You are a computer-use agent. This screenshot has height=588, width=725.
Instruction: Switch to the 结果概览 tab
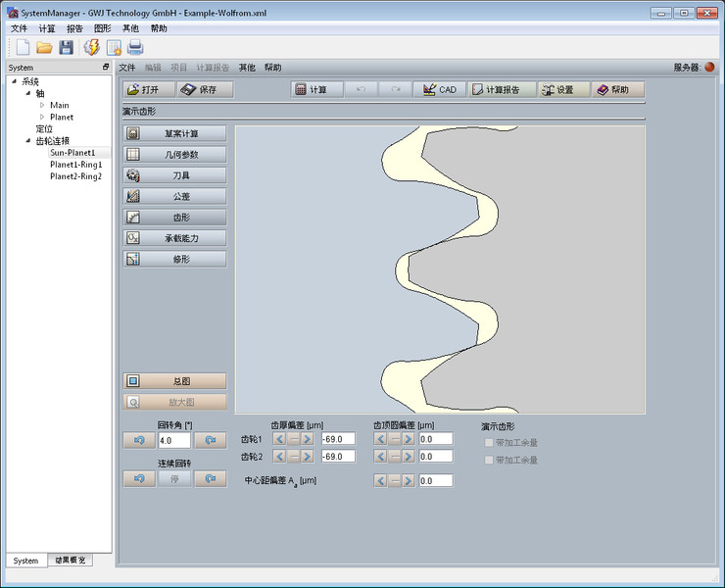(x=70, y=561)
